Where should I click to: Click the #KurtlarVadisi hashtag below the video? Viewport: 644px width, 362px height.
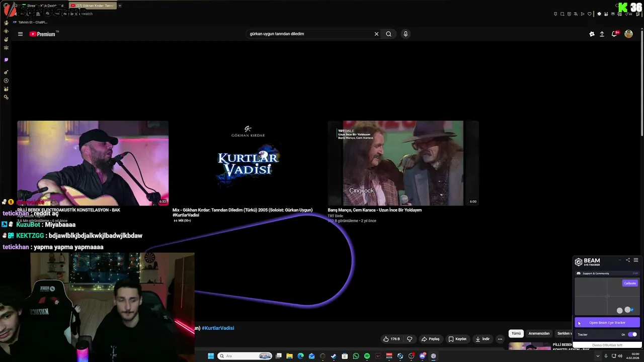(218, 328)
